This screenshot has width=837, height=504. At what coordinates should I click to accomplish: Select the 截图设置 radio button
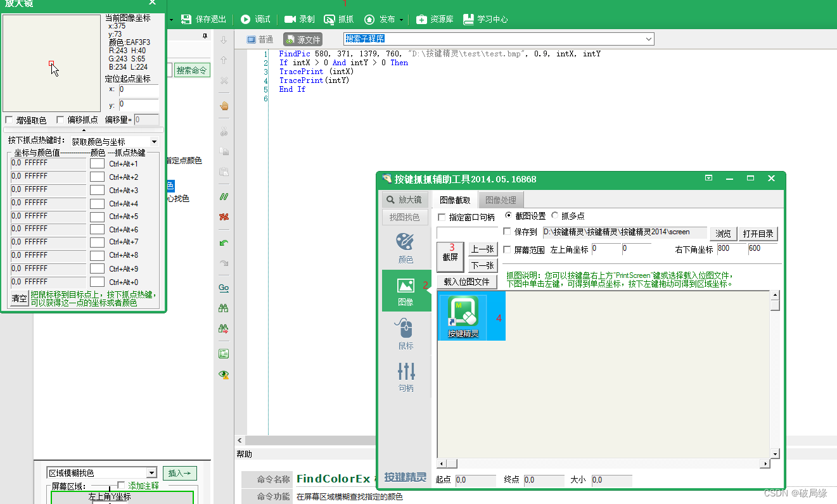509,215
